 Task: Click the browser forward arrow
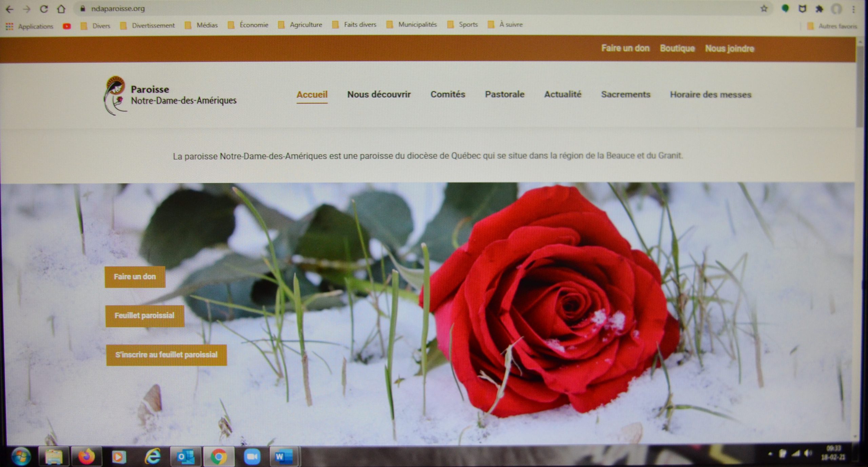pos(26,9)
